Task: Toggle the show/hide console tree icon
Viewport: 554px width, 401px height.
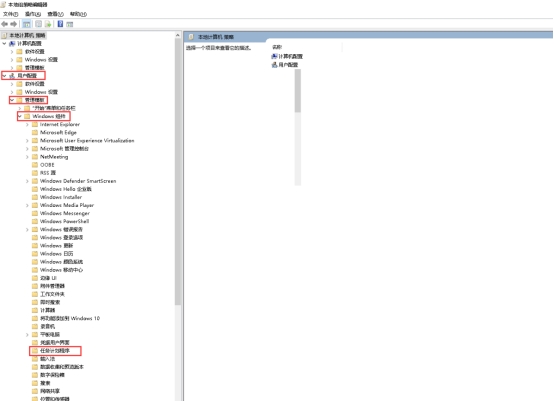Action: tap(26, 24)
